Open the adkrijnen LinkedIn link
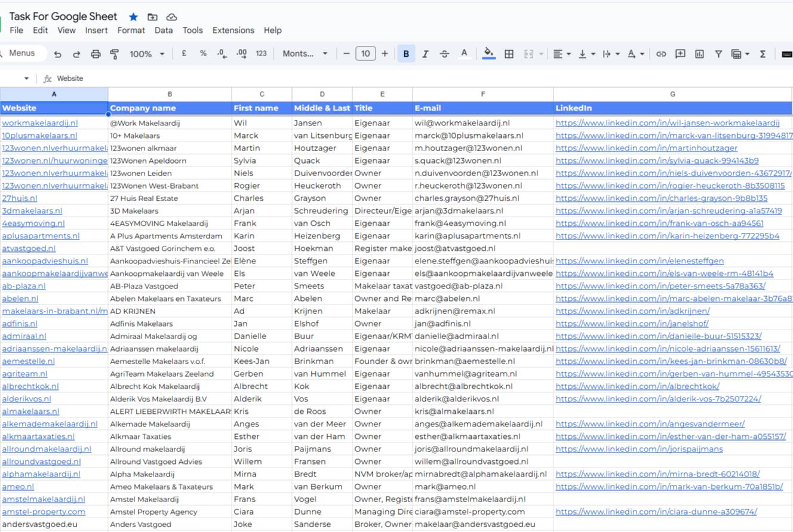Image resolution: width=793 pixels, height=532 pixels. coord(632,311)
